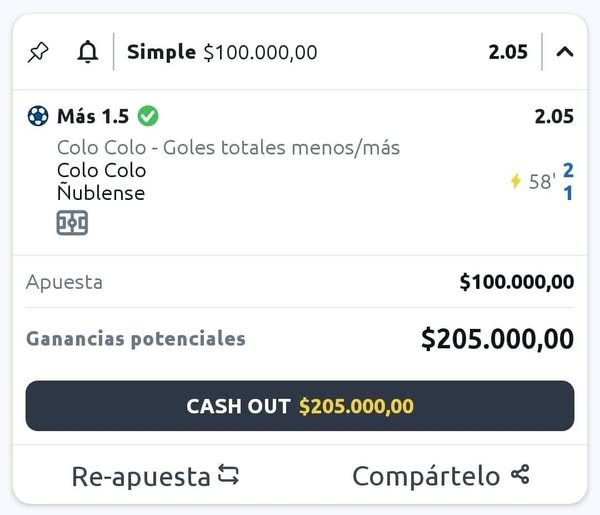Select the Simple bet type label
The height and width of the screenshot is (515, 600).
[161, 52]
